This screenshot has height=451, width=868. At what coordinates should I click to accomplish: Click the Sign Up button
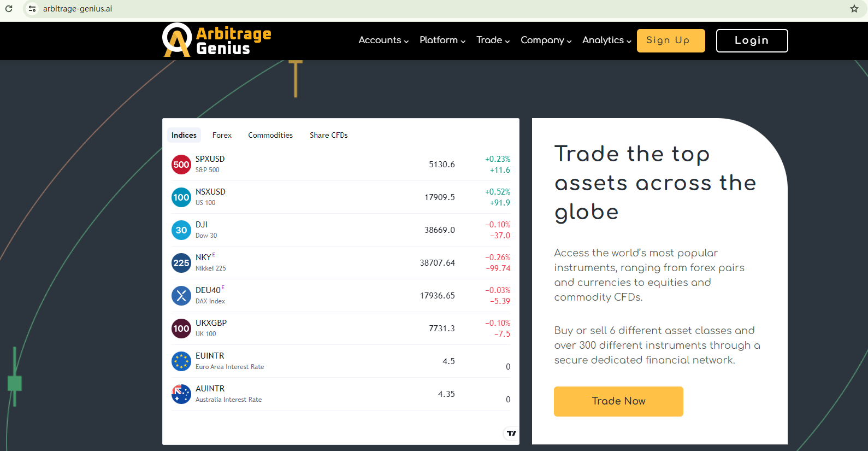pos(670,40)
